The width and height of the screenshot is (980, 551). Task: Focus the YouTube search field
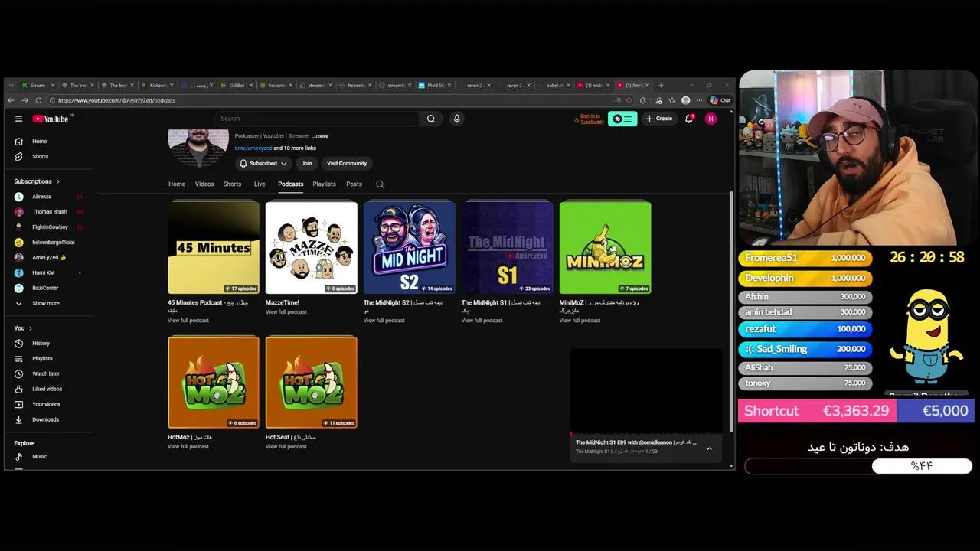[317, 119]
